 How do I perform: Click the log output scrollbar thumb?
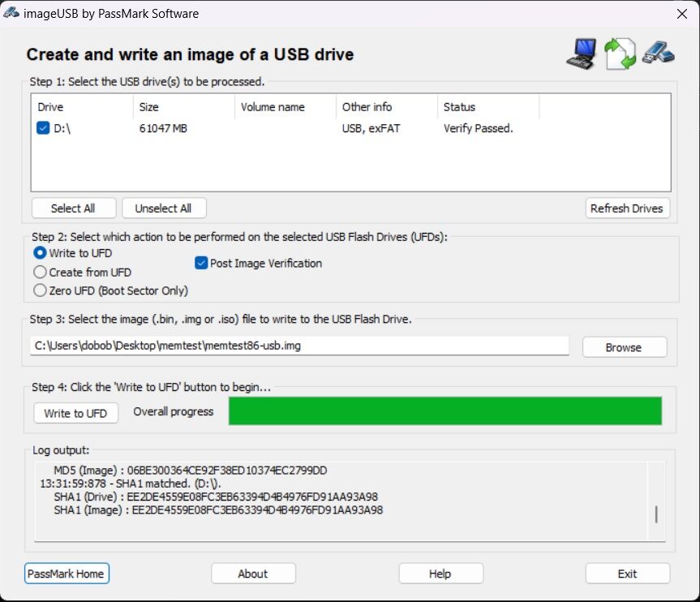pos(656,514)
